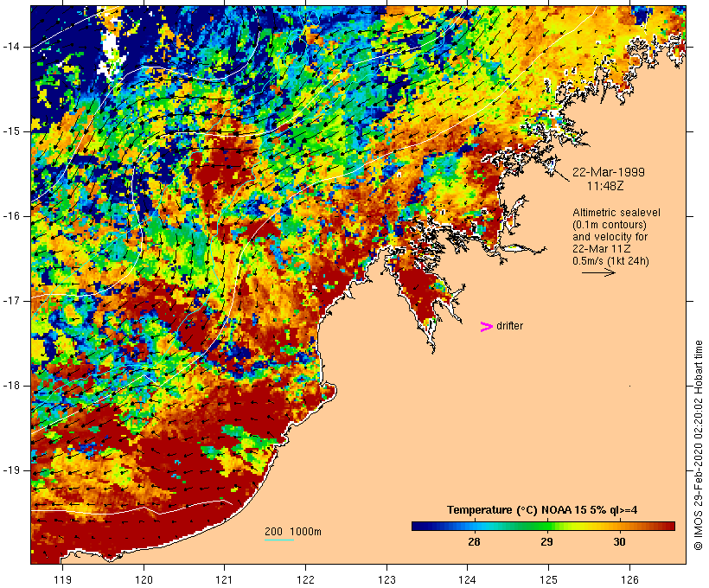
Task: Click the longitude label 120
Action: pyautogui.click(x=144, y=579)
